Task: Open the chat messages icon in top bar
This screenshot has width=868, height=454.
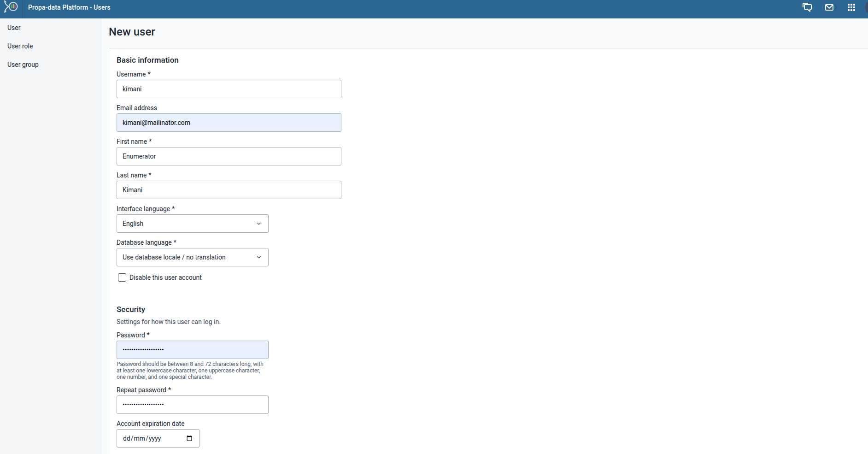Action: (807, 7)
